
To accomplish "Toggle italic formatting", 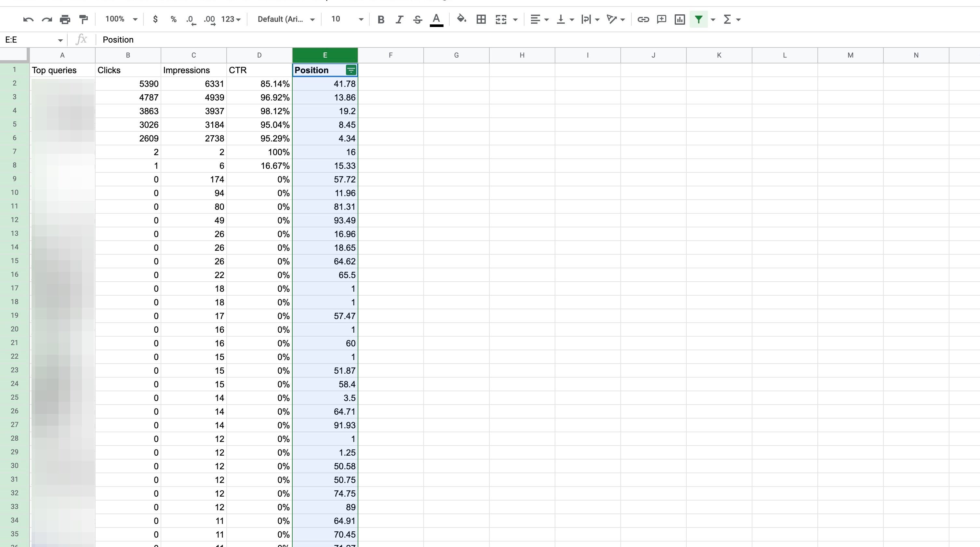I will pyautogui.click(x=399, y=20).
